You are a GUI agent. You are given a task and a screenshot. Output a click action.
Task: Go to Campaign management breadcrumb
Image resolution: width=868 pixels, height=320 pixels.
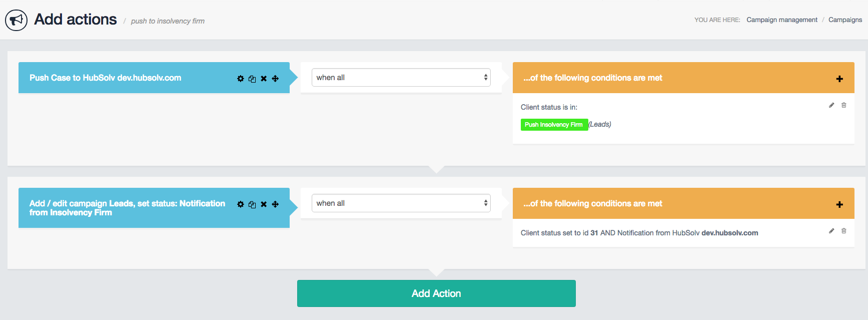click(782, 20)
